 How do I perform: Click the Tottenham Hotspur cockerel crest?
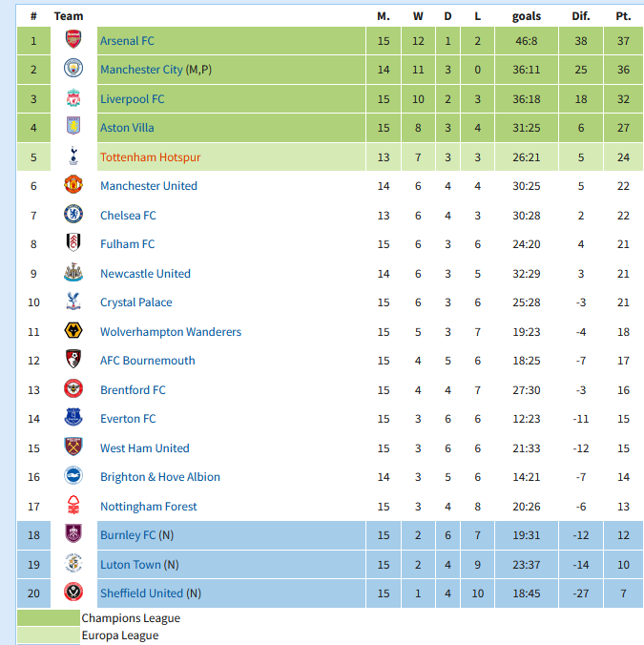[73, 156]
